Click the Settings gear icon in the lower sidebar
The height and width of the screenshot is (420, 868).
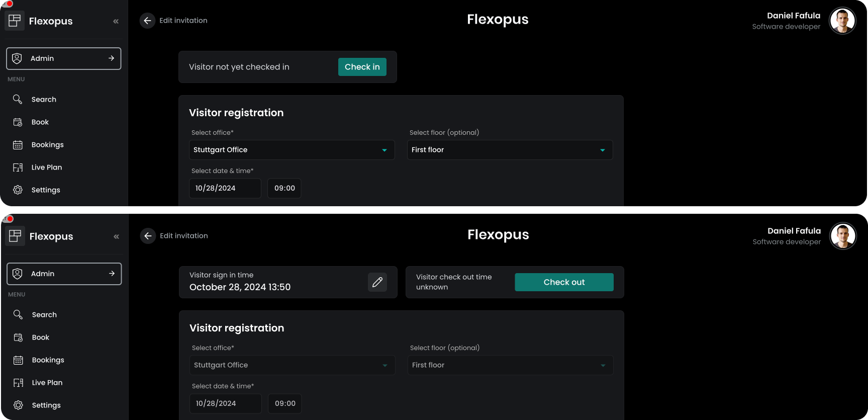(x=18, y=405)
